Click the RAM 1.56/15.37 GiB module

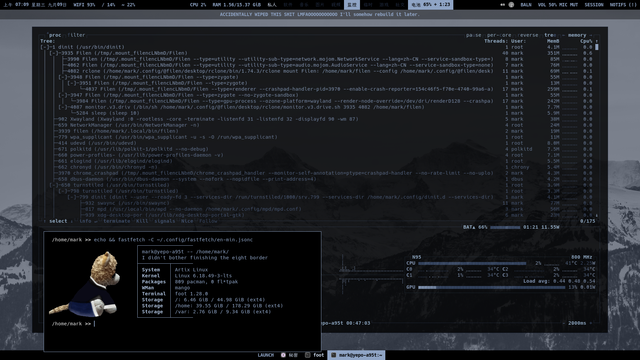tap(237, 5)
